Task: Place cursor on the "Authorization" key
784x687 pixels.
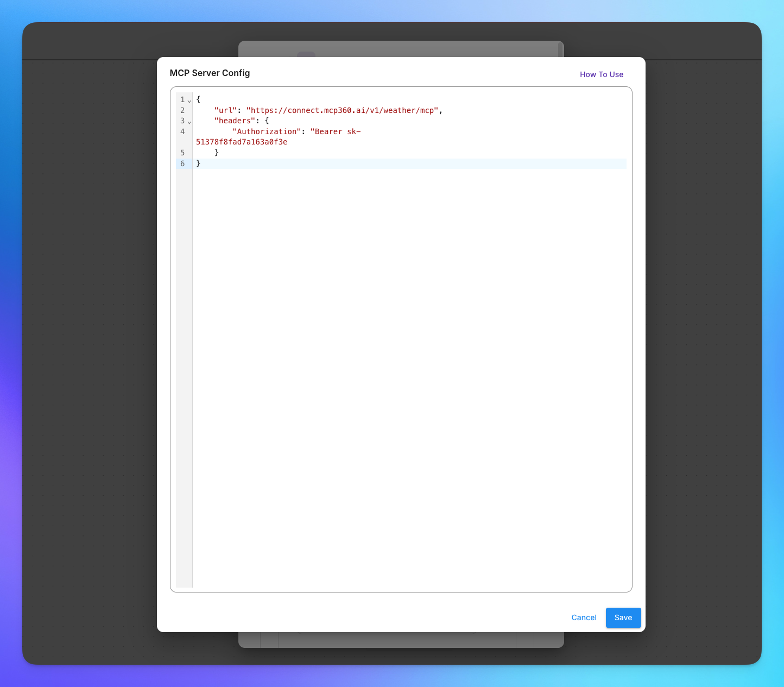Action: (266, 131)
